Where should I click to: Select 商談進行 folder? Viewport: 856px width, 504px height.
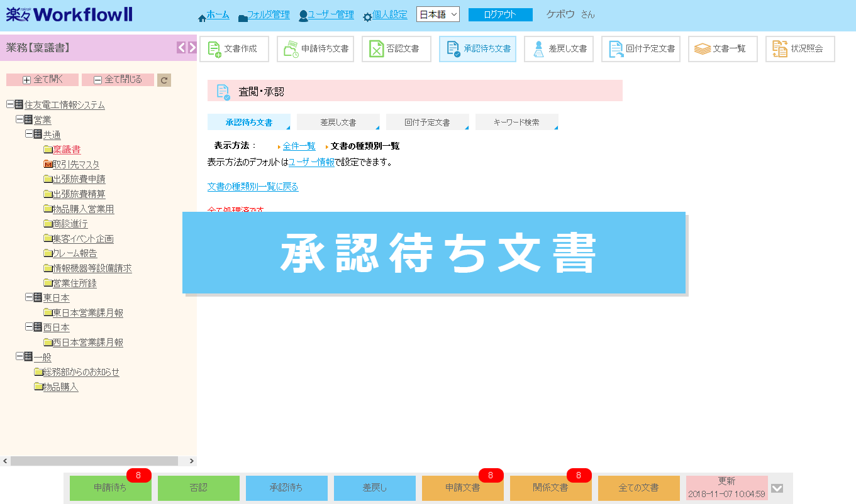(70, 224)
